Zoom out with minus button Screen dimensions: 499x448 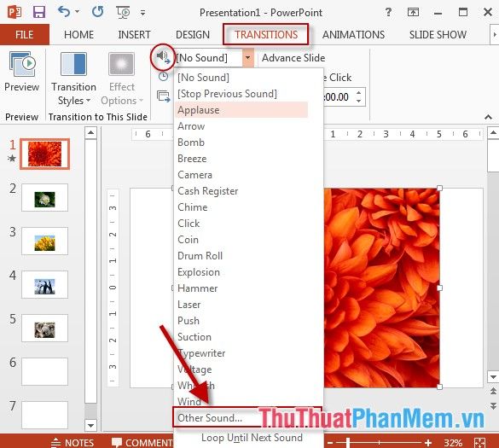pyautogui.click(x=330, y=443)
